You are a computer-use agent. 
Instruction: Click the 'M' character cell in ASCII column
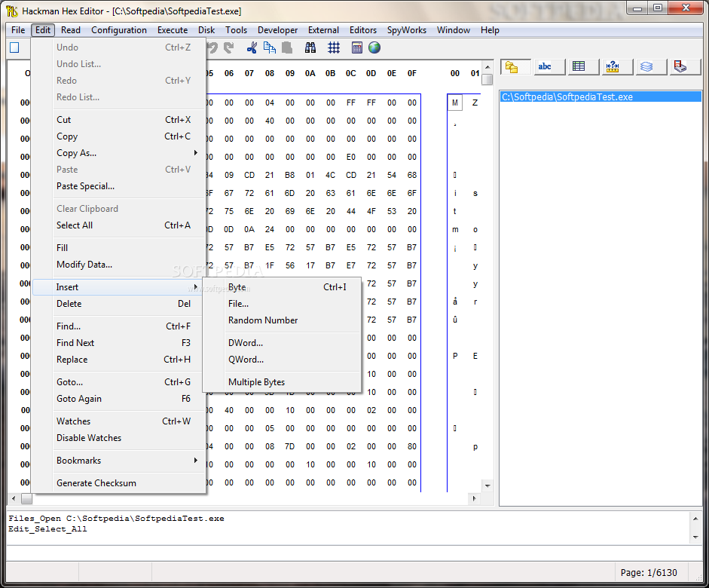point(455,103)
